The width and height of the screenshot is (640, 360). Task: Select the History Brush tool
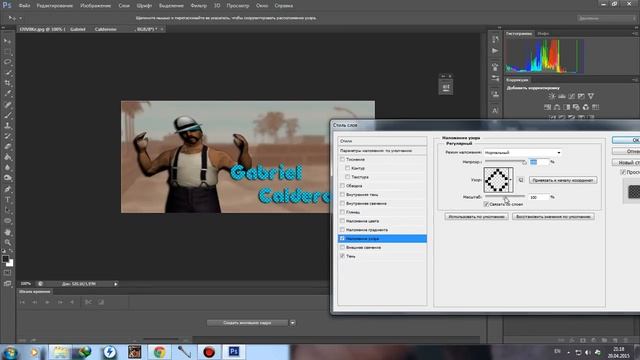pos(7,136)
